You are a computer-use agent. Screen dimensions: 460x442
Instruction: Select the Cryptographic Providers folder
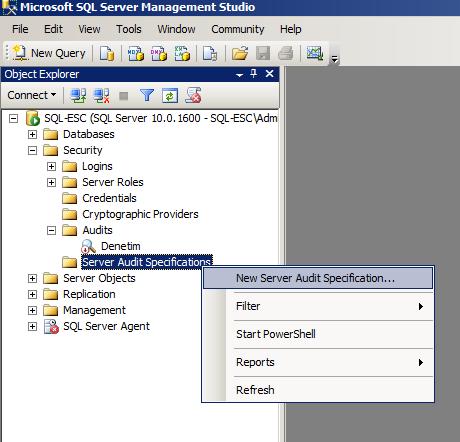[x=140, y=214]
